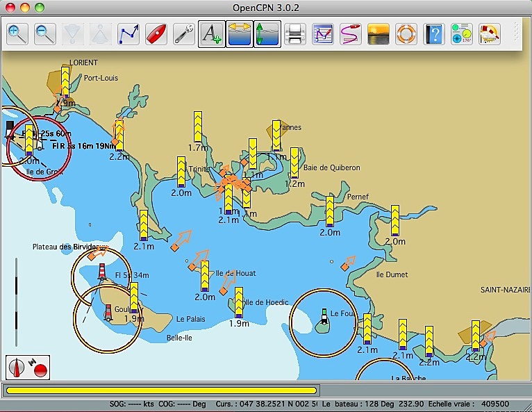Click the tide bar at Vannes
532x412 pixels.
click(276, 135)
